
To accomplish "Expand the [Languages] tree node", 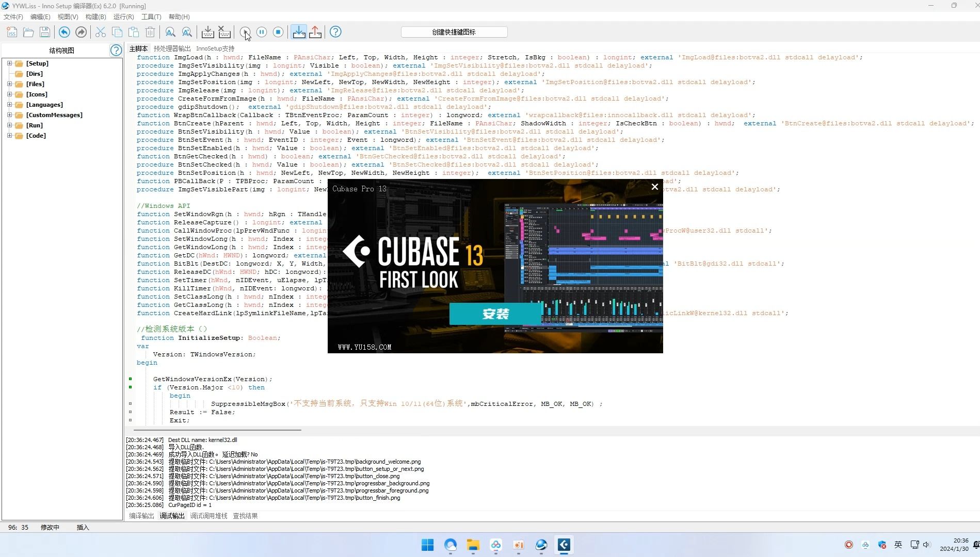I will [9, 105].
